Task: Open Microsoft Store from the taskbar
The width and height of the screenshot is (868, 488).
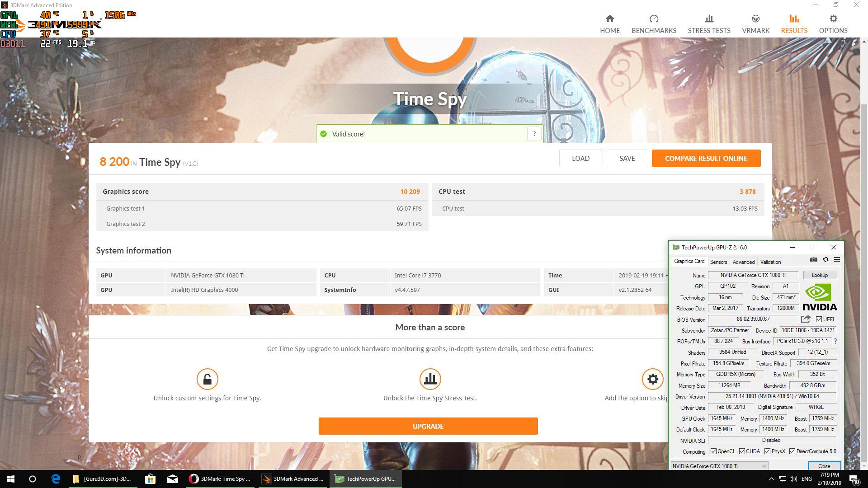Action: tap(150, 479)
